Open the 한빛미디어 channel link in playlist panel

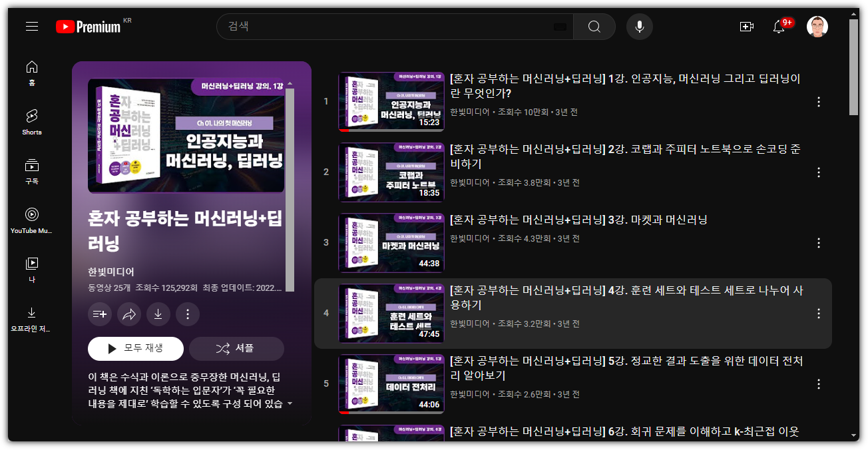tap(111, 272)
